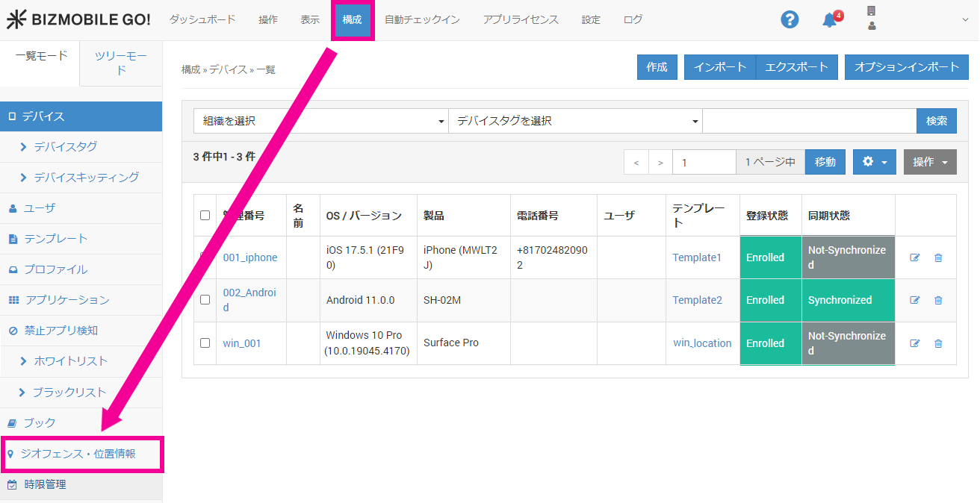Screen dimensions: 980x503
Task: Open the notifications bell icon
Action: point(829,20)
